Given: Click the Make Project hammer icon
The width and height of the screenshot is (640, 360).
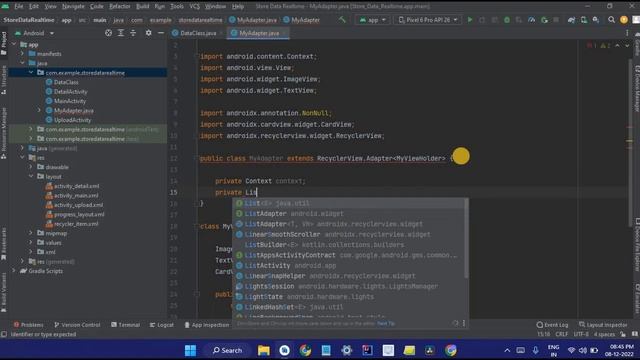Looking at the screenshot, I should tap(342, 20).
